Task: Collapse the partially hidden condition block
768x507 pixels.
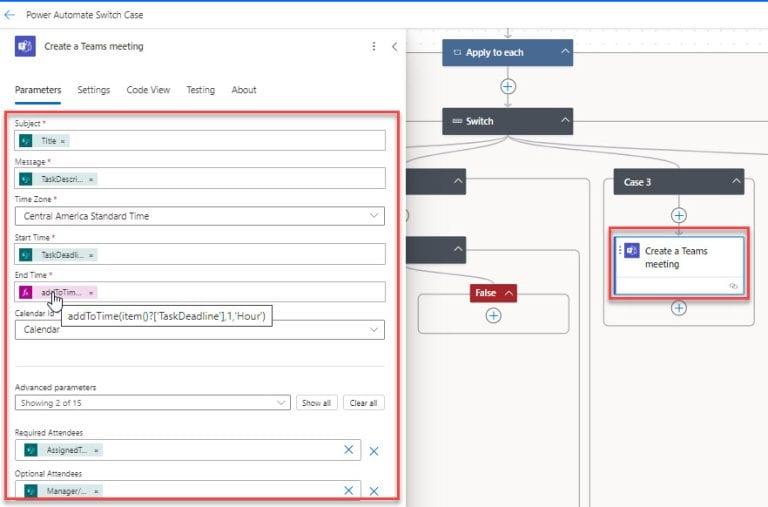Action: click(458, 249)
